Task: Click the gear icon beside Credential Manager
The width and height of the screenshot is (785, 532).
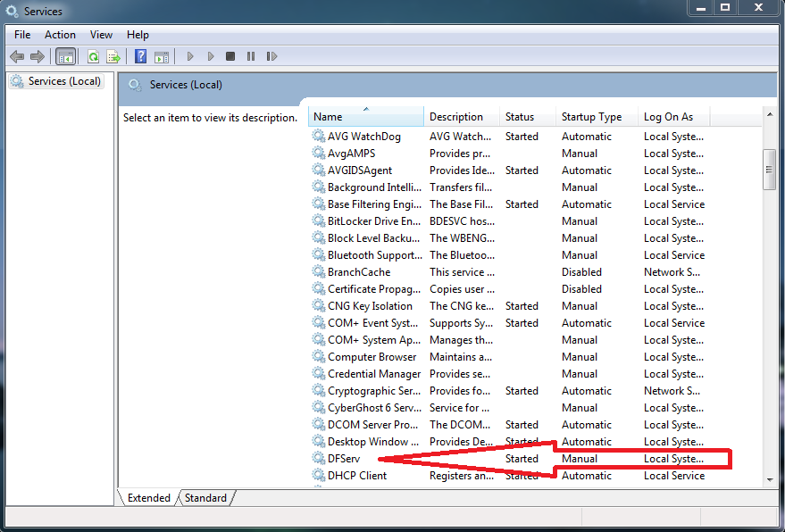Action: [319, 373]
